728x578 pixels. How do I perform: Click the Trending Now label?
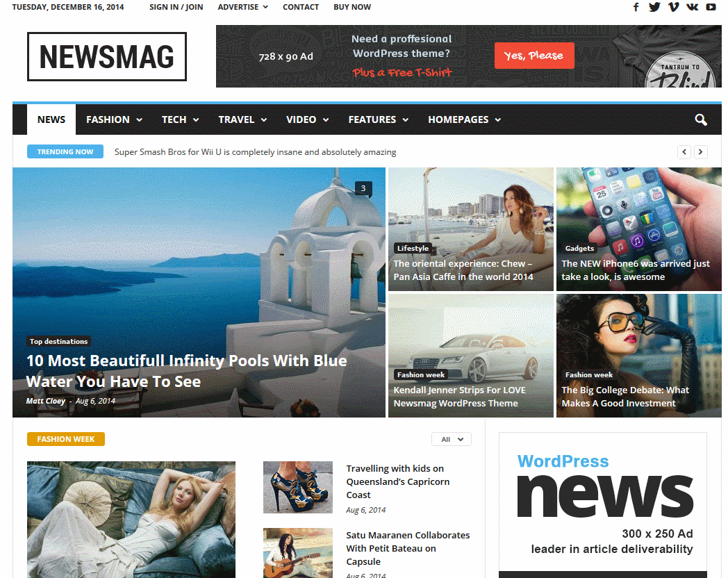tap(65, 152)
